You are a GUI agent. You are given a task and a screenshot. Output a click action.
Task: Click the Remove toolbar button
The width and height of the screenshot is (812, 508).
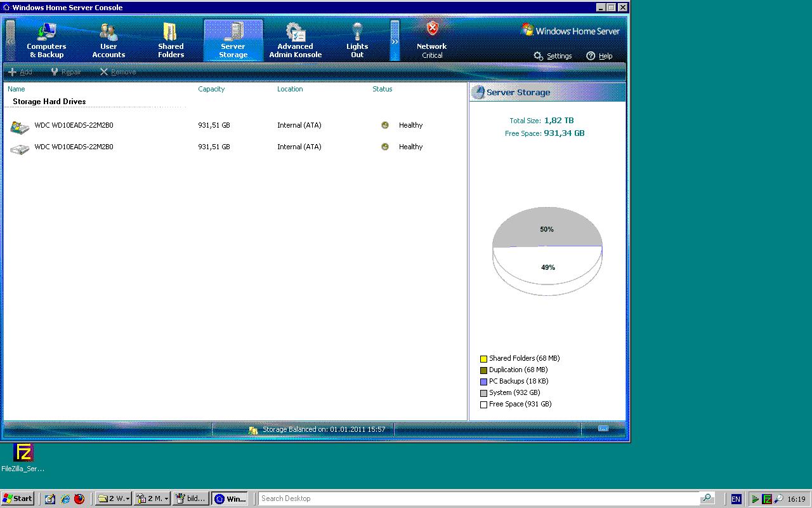(x=118, y=72)
